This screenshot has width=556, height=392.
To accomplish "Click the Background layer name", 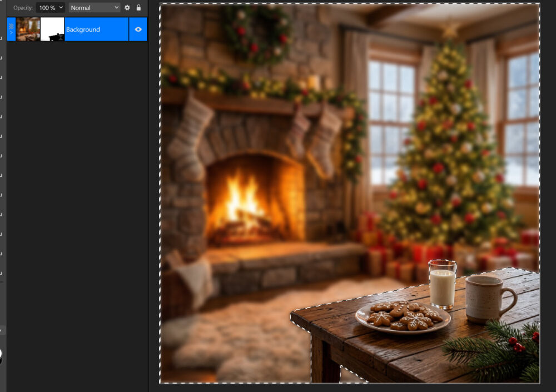I will (x=83, y=29).
